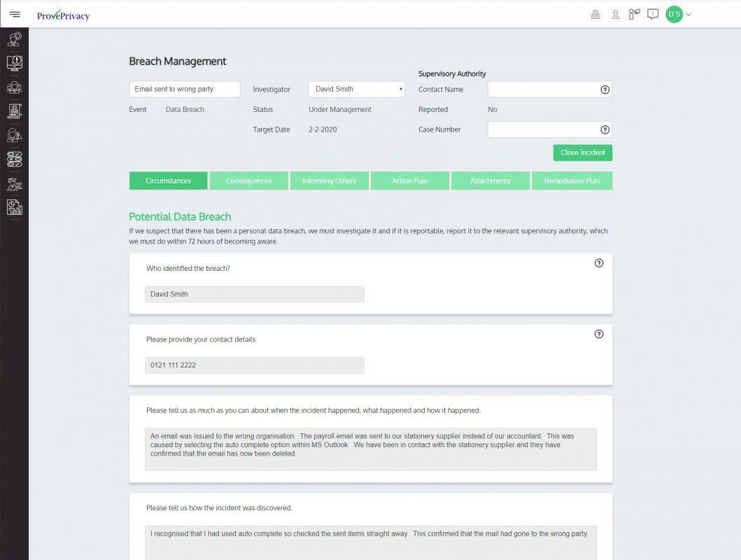The image size is (741, 560).
Task: Click the person with gears sidebar icon
Action: 15,39
